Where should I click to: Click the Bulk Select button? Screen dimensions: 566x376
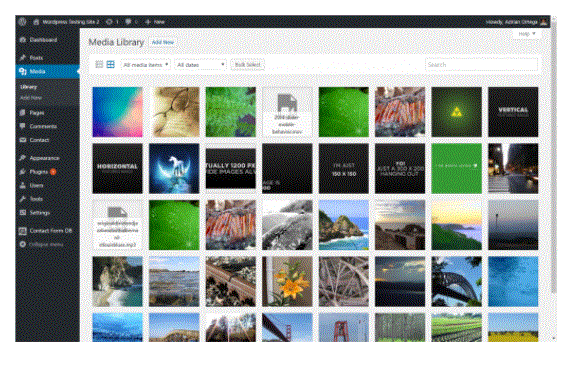coord(248,65)
